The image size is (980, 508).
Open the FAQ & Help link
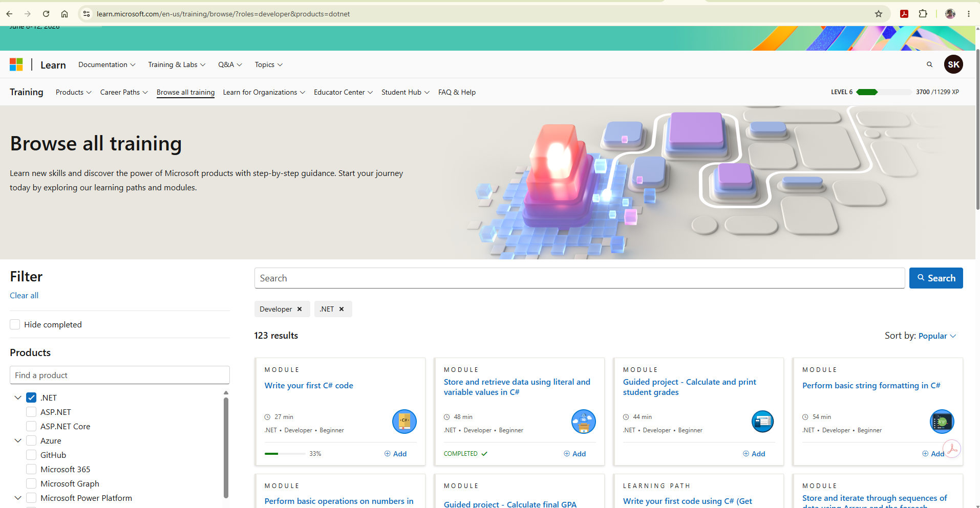click(457, 92)
